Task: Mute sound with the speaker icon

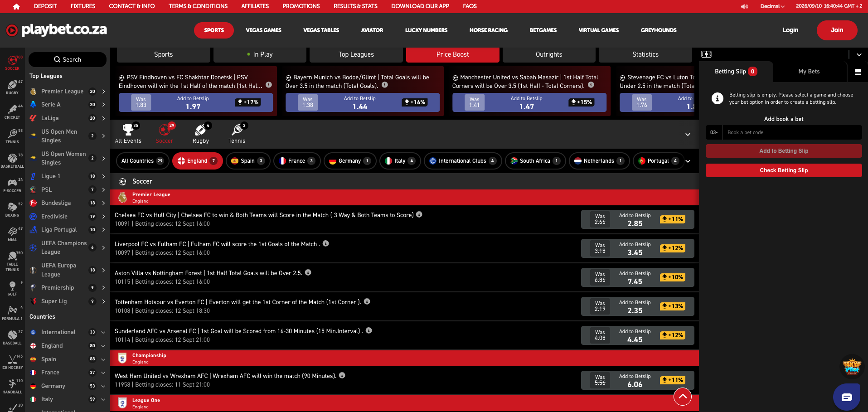Action: point(744,6)
